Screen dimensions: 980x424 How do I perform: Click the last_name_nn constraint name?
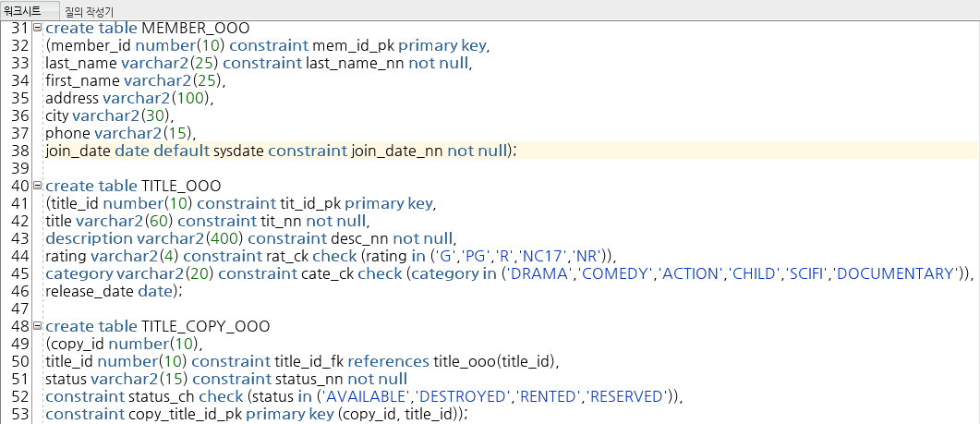coord(355,63)
